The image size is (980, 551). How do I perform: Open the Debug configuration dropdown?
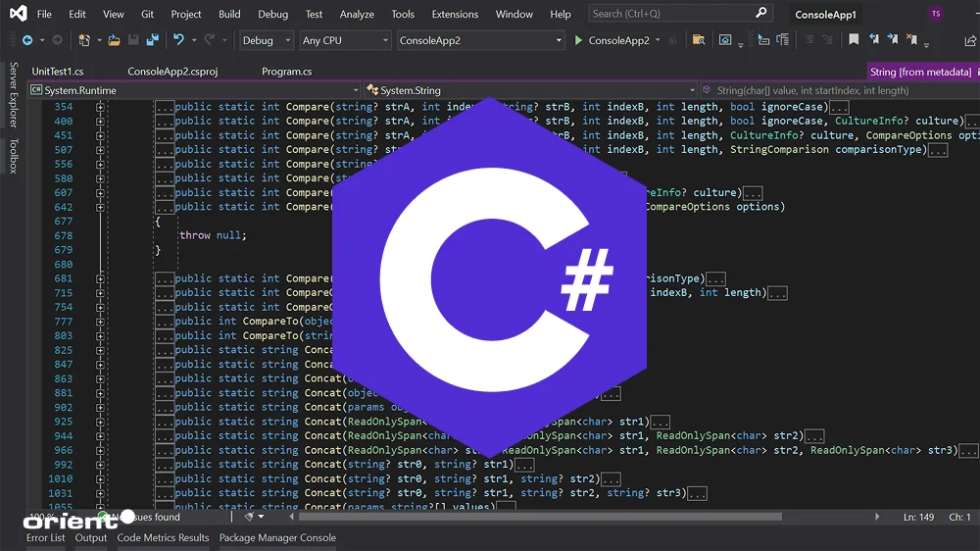[267, 40]
